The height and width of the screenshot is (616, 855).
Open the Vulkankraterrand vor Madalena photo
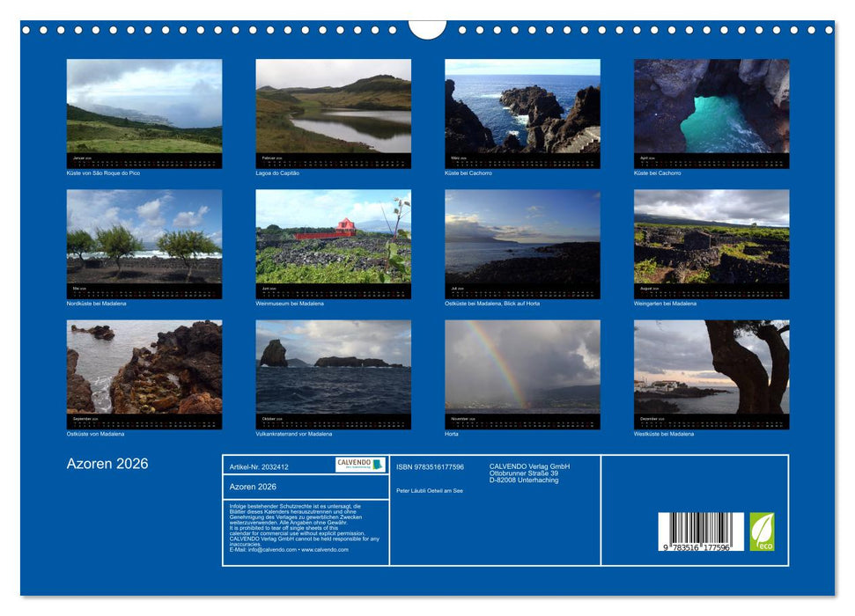click(333, 366)
